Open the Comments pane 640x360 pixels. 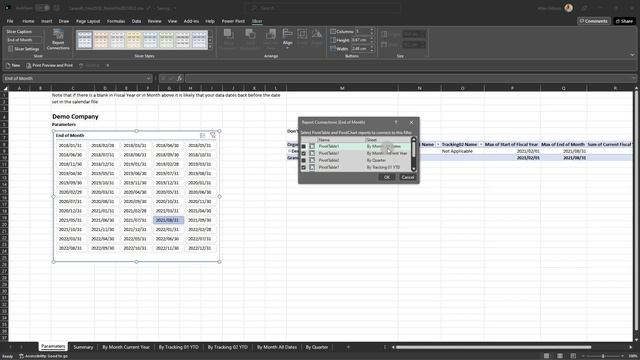coord(594,21)
